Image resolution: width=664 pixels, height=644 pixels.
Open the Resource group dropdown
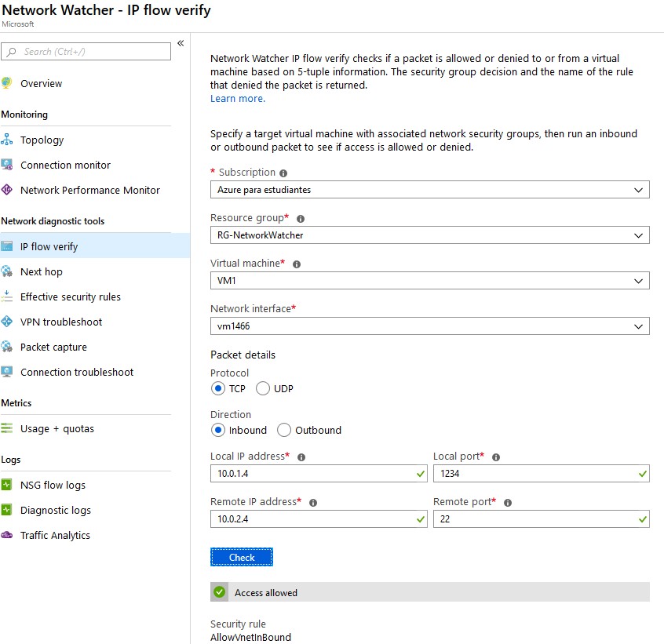click(430, 235)
